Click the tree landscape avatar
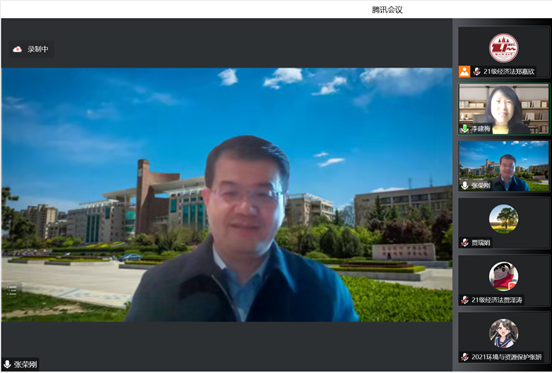The height and width of the screenshot is (373, 552). coord(503,219)
